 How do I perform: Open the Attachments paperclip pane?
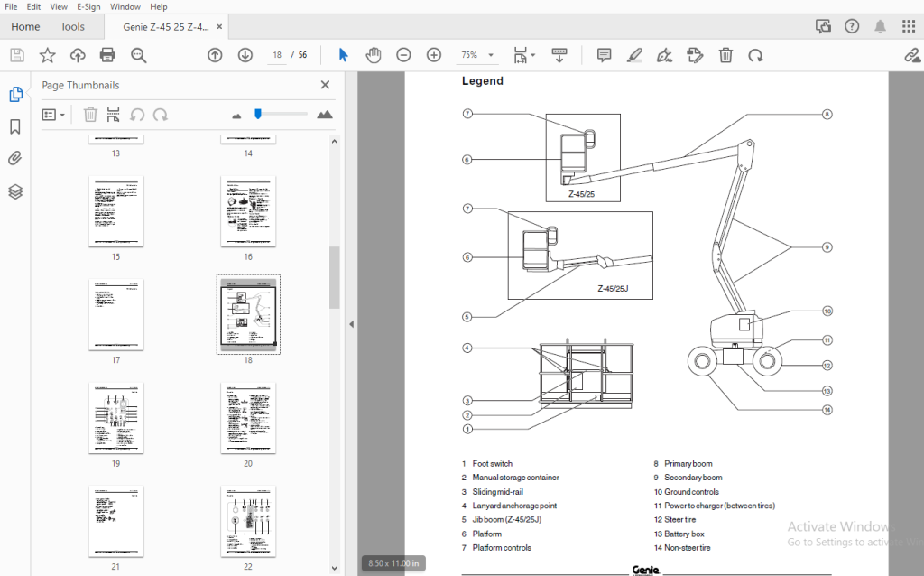coord(15,158)
